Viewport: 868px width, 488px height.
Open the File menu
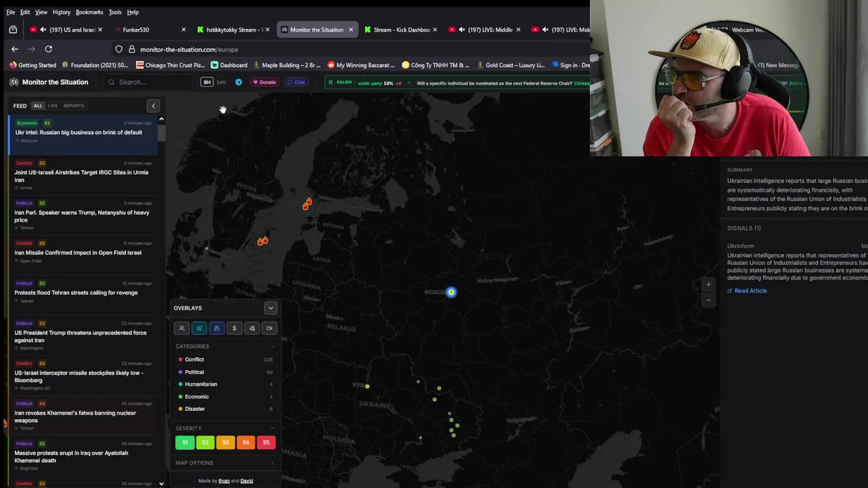pyautogui.click(x=11, y=12)
